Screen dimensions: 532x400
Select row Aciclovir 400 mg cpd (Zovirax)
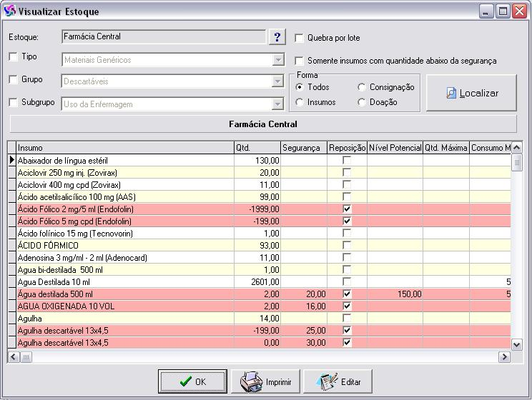(264, 185)
